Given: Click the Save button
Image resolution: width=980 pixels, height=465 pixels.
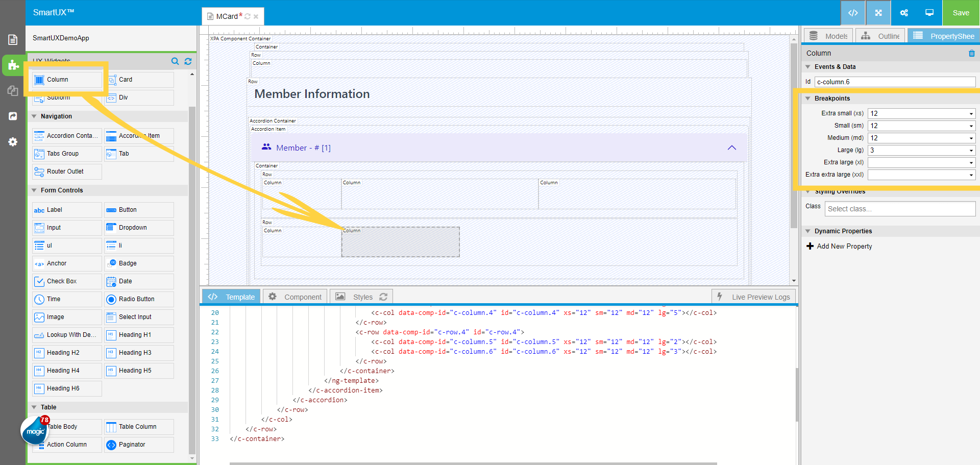Looking at the screenshot, I should pyautogui.click(x=961, y=13).
